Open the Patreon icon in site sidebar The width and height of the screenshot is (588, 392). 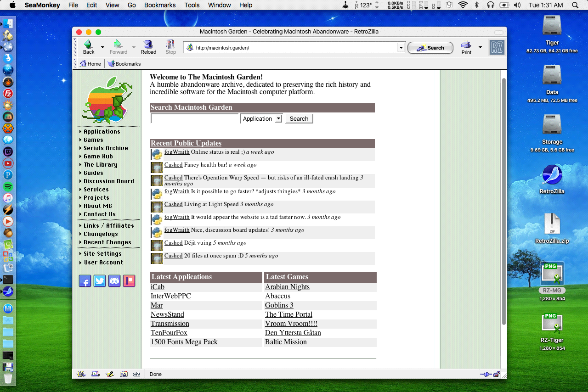[129, 281]
